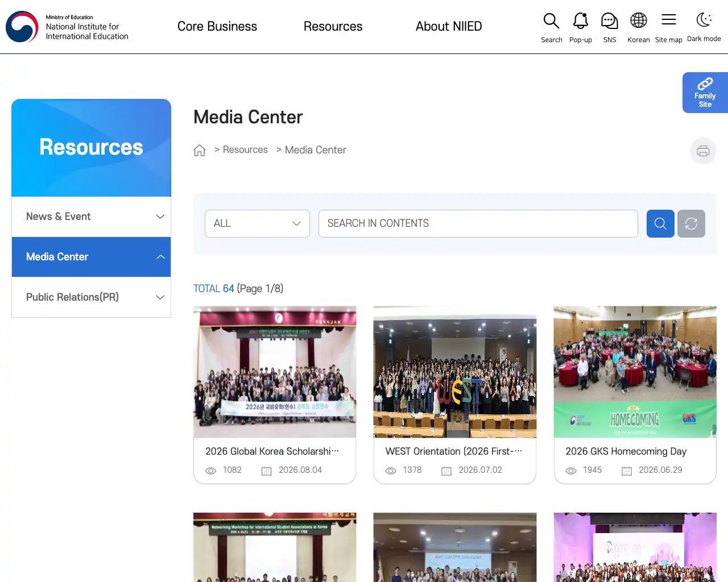
Task: Open the ALL category dropdown
Action: (257, 223)
